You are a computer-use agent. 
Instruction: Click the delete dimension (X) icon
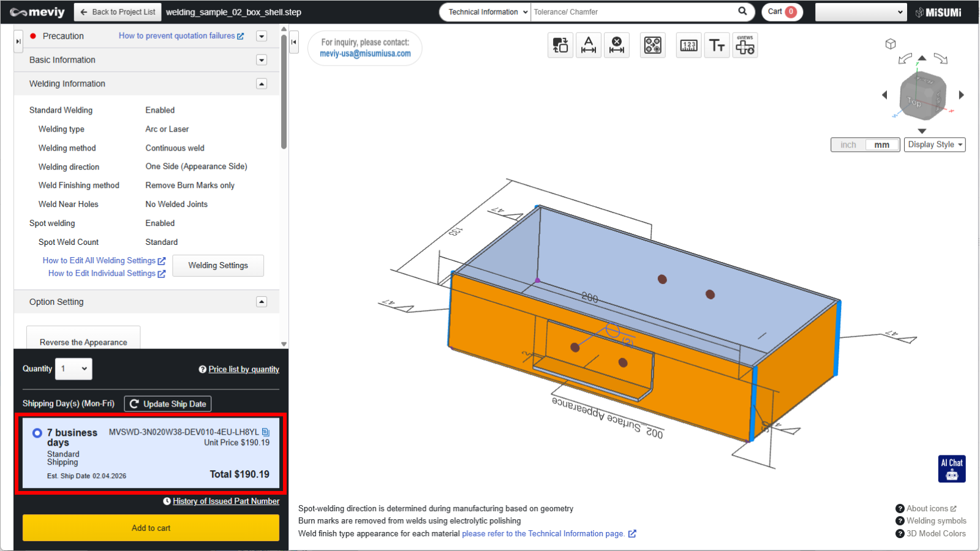point(617,45)
